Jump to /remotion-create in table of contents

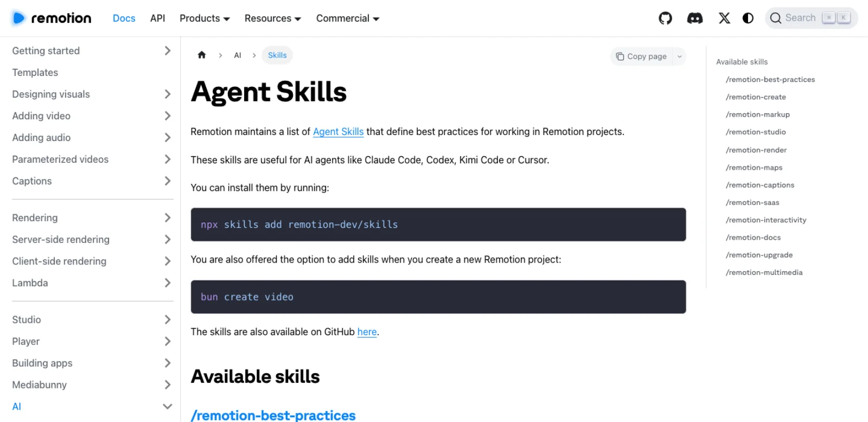click(756, 97)
